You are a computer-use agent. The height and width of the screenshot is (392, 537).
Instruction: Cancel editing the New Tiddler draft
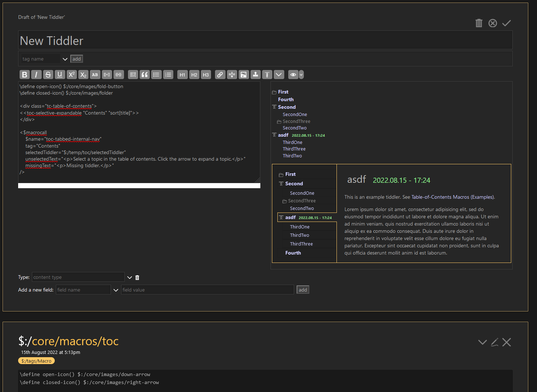coord(493,23)
